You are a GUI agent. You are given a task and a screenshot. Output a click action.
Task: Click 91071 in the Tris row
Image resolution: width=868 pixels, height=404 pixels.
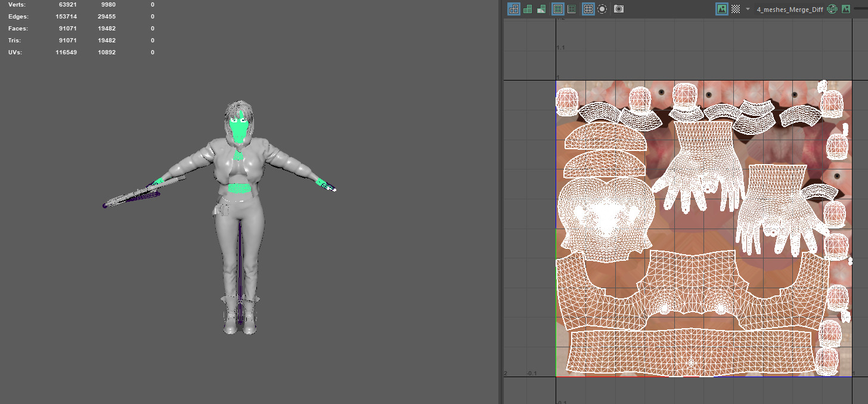click(67, 41)
